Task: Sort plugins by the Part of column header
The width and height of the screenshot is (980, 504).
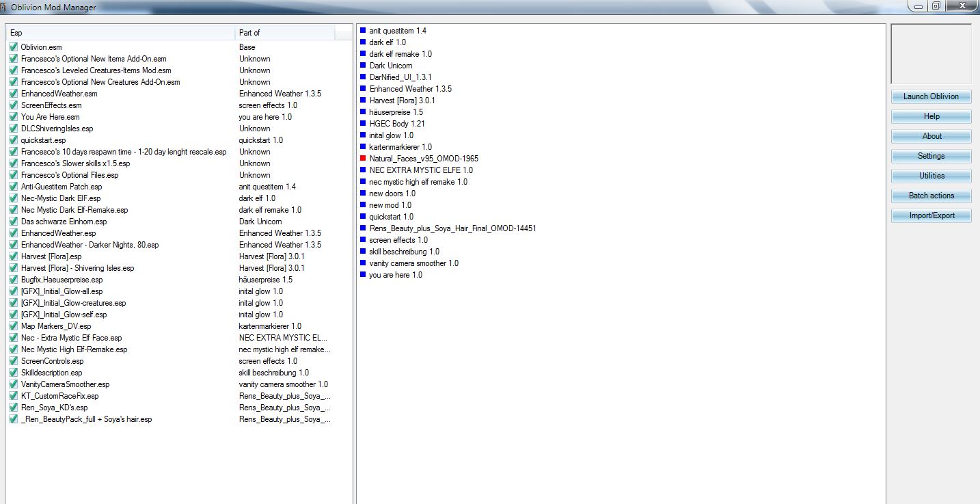Action: tap(284, 33)
